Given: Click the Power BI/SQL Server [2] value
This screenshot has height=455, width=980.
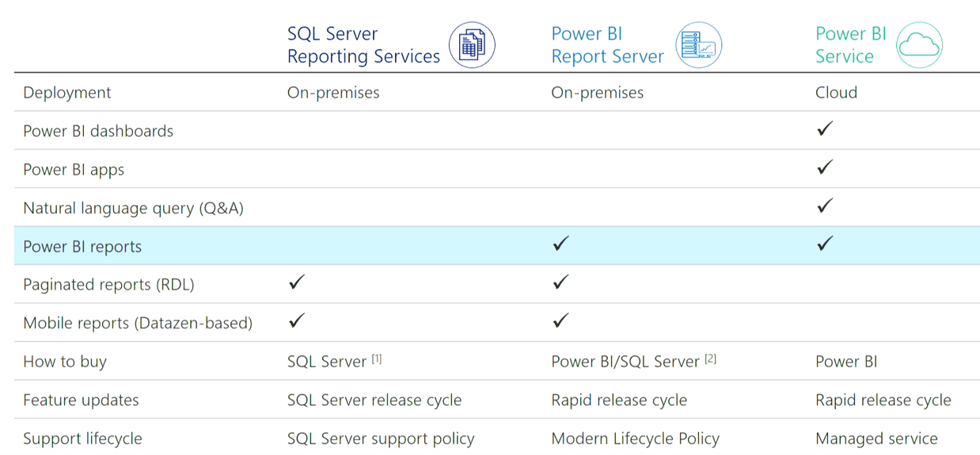Looking at the screenshot, I should point(634,361).
